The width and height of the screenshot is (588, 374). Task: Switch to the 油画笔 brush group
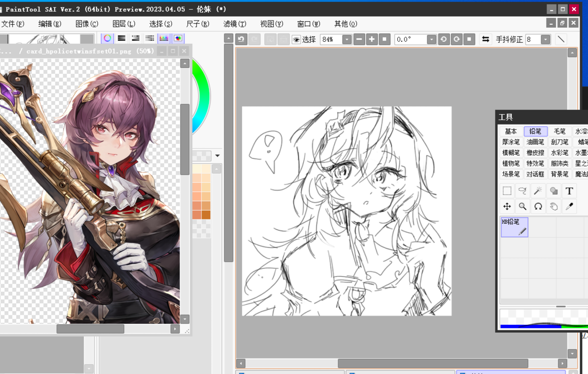[x=535, y=142]
